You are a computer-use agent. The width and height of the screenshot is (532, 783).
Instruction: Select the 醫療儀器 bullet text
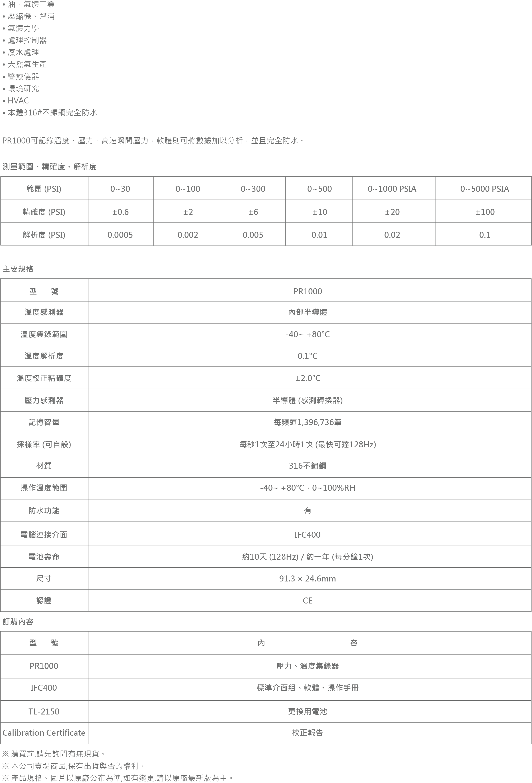point(23,77)
